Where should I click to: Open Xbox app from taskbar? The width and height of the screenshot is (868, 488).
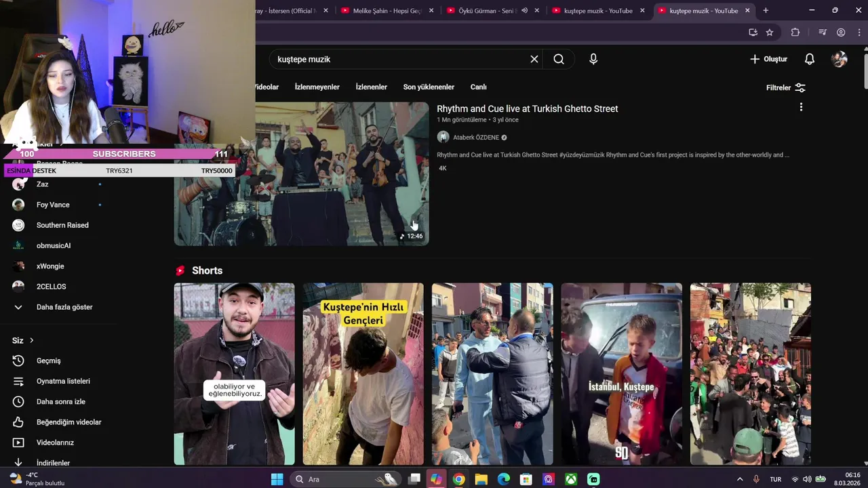click(572, 479)
